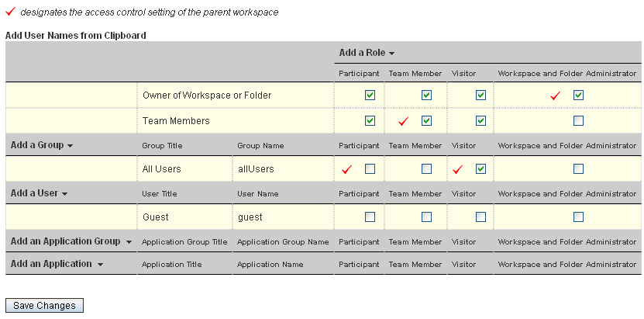The height and width of the screenshot is (319, 644).
Task: Click Add User Names from Clipboard
Action: [76, 36]
